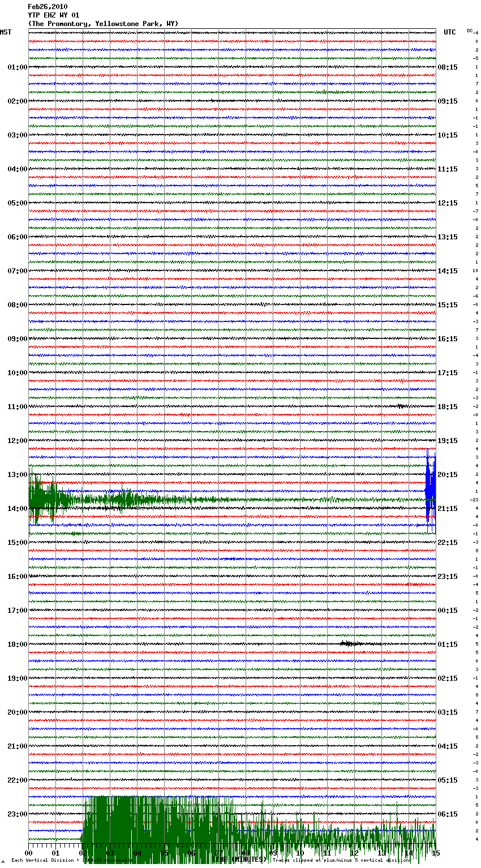Click the 05:15 UTC time label

pyautogui.click(x=448, y=780)
